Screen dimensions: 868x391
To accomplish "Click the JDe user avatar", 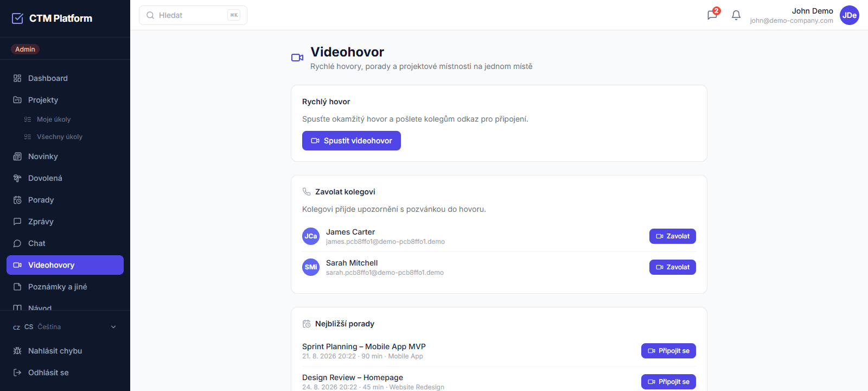I will click(850, 15).
